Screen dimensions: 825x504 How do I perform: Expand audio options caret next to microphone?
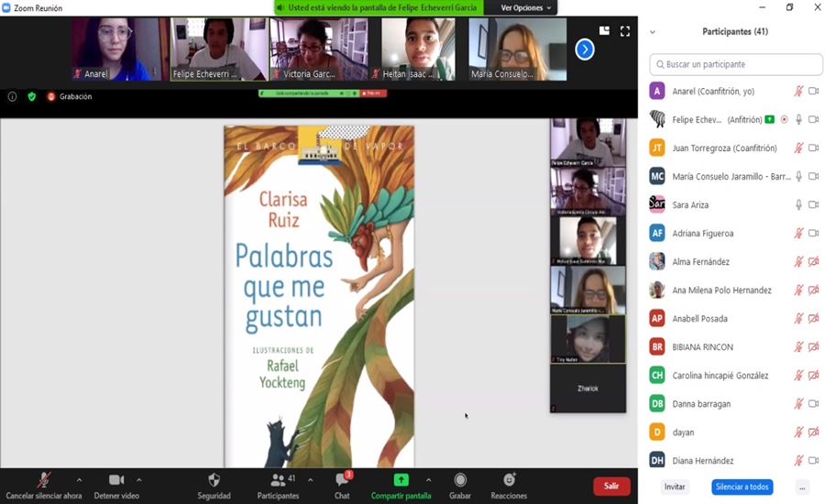(x=79, y=480)
